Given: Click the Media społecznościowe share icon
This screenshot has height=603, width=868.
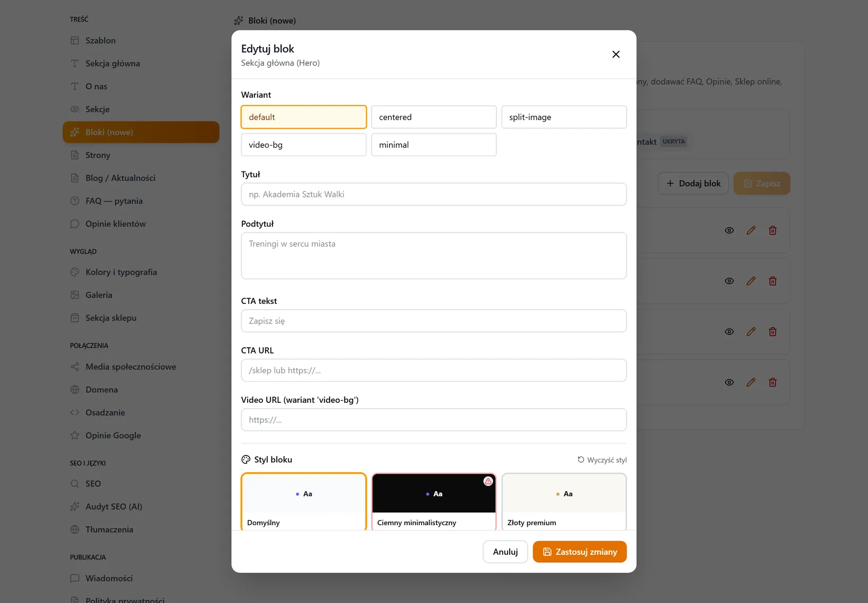Looking at the screenshot, I should [x=75, y=366].
